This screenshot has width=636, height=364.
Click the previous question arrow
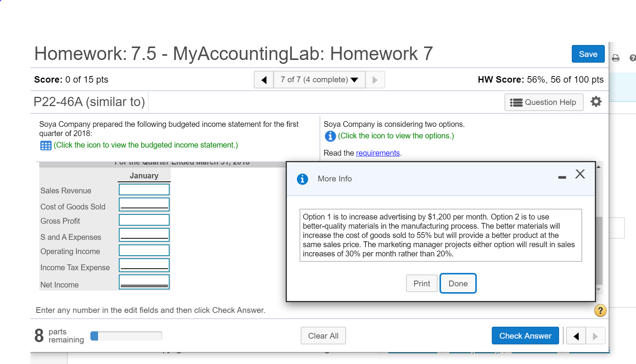[x=263, y=80]
